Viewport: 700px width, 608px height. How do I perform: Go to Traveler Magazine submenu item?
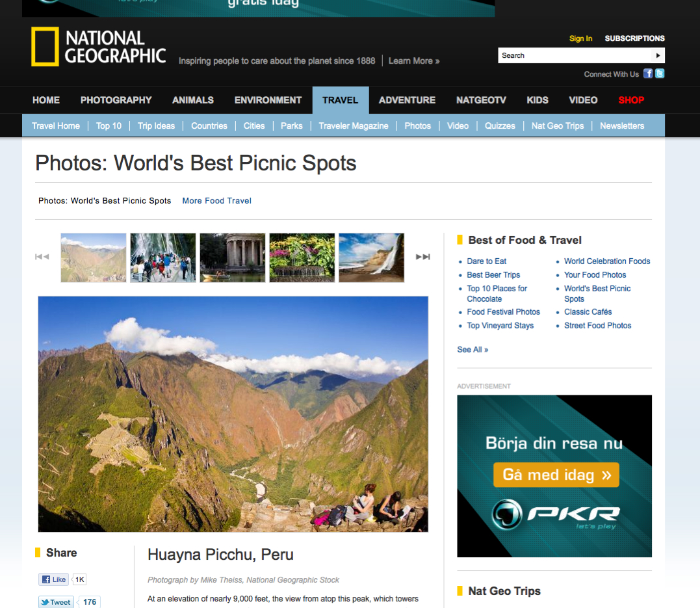(x=354, y=126)
